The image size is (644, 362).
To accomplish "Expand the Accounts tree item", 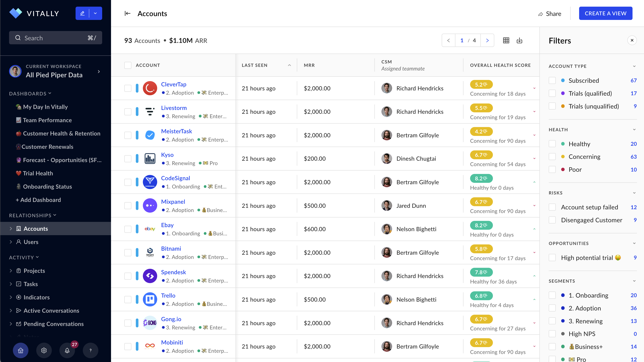I will 11,229.
